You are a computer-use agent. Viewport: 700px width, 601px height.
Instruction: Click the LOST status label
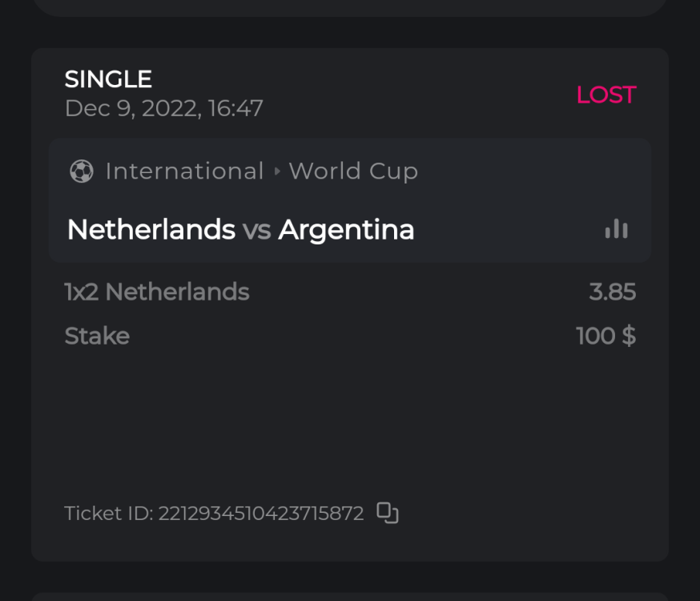[x=606, y=95]
